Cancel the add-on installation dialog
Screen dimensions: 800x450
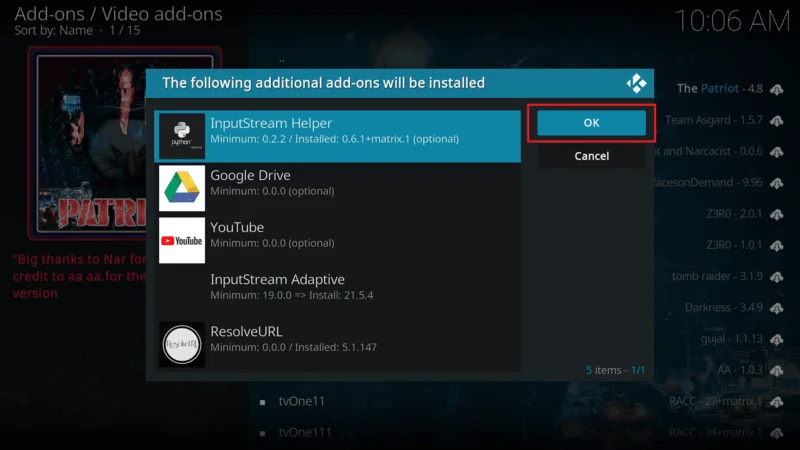click(591, 156)
